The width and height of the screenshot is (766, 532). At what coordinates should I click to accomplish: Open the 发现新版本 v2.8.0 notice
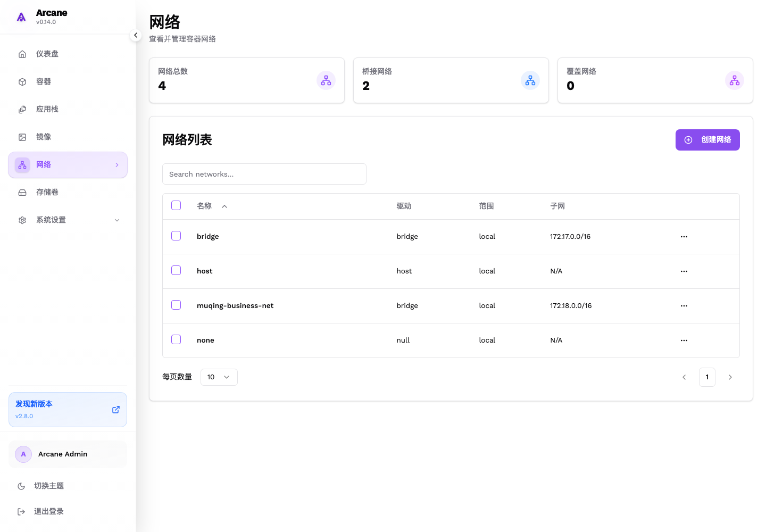coord(68,410)
